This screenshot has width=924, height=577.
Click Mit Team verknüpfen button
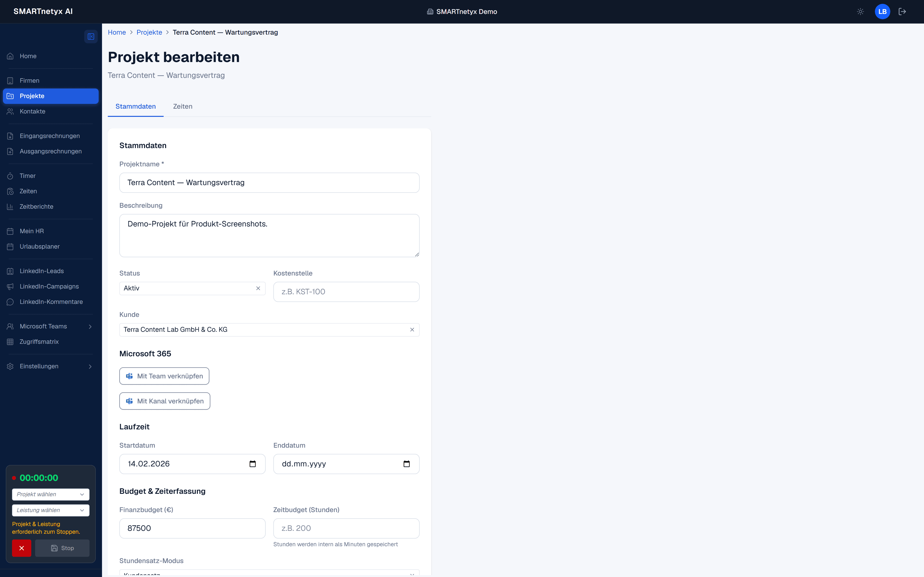tap(164, 376)
